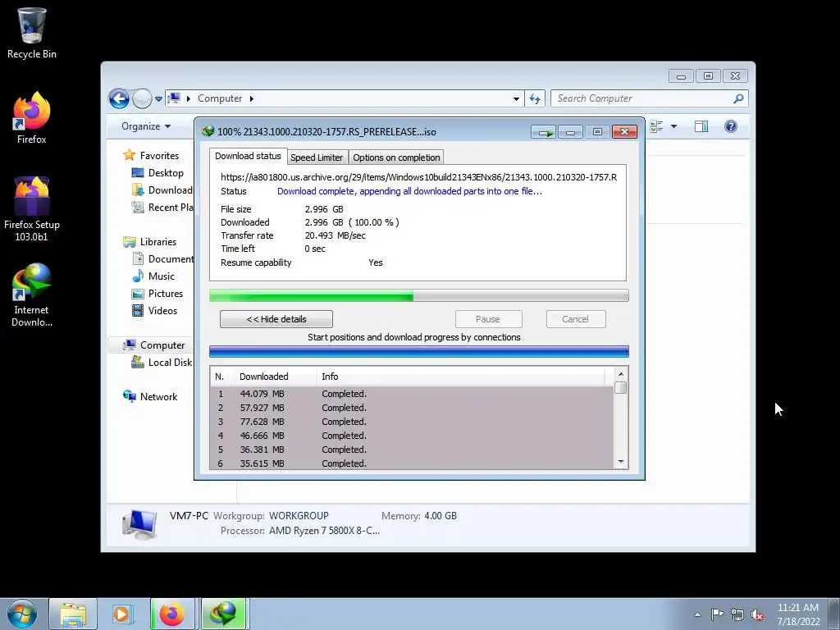840x630 pixels.
Task: Open the Recycle Bin desktop icon
Action: (x=32, y=33)
